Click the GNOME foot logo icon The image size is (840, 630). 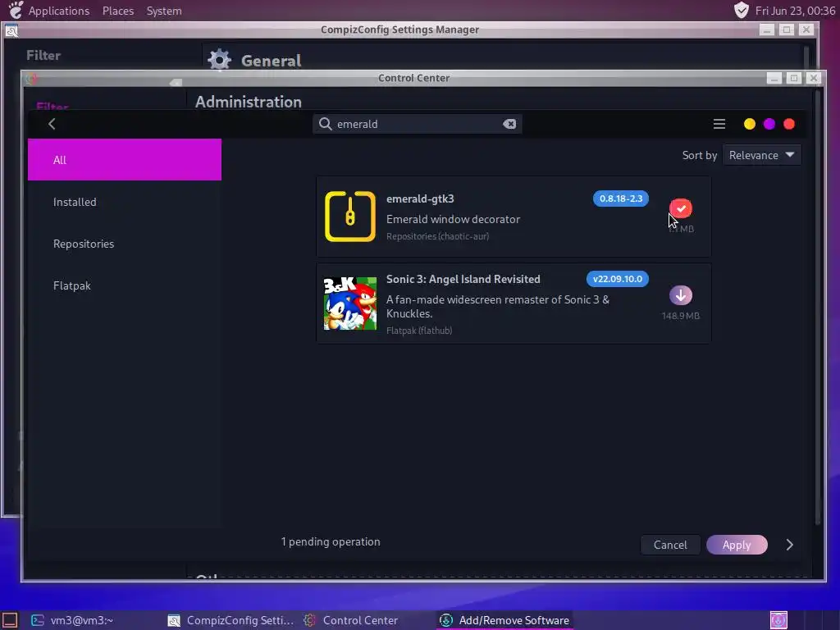[x=16, y=10]
